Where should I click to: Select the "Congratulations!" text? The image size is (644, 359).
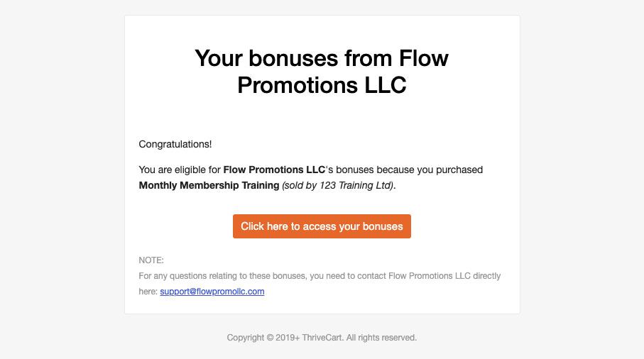[x=175, y=144]
